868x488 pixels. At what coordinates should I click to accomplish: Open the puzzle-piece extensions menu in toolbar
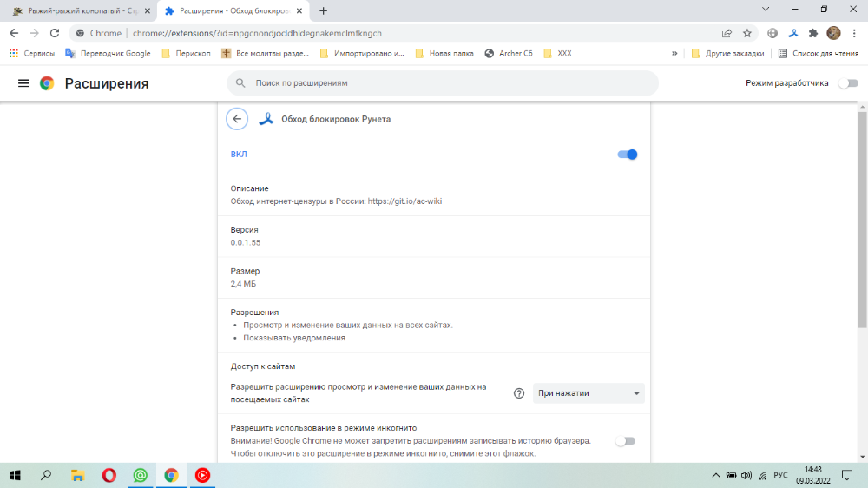click(x=813, y=33)
